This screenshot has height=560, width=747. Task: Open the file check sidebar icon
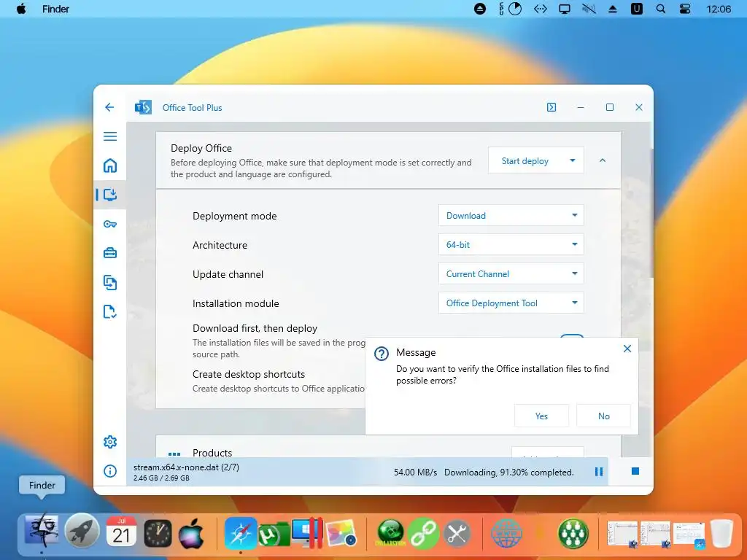pyautogui.click(x=110, y=312)
